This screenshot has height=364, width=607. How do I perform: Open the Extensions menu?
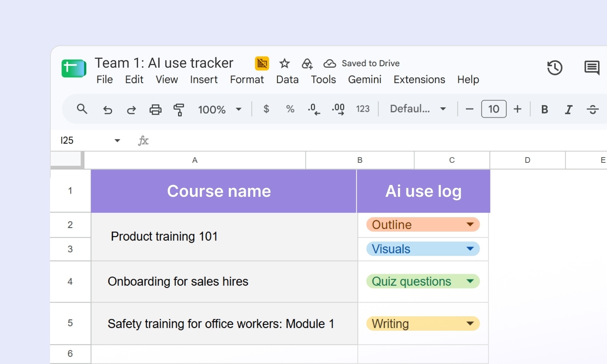point(419,80)
